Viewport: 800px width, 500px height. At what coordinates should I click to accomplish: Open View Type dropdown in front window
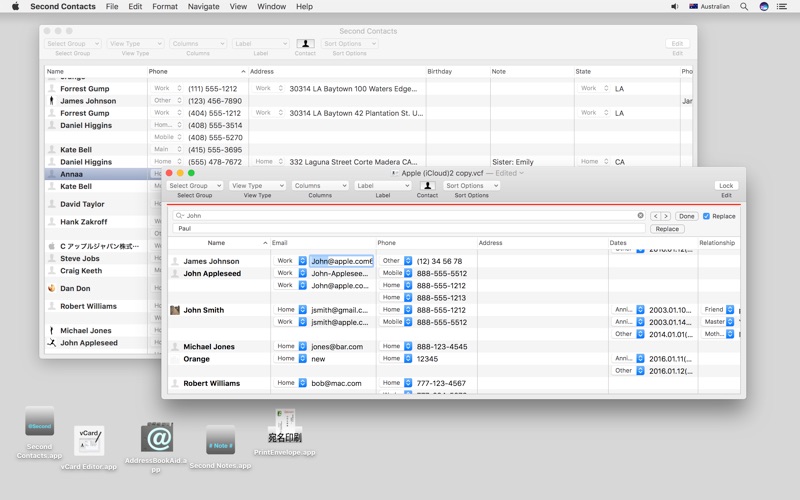(x=257, y=186)
